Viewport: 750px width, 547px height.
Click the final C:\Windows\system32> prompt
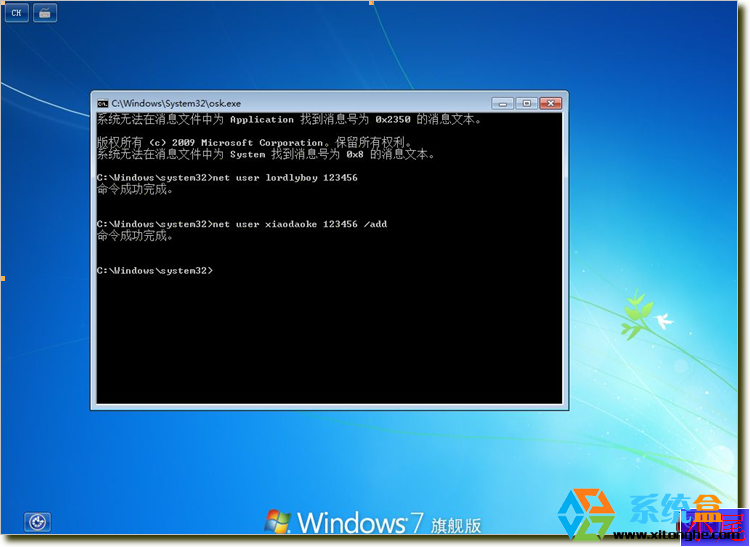click(154, 271)
